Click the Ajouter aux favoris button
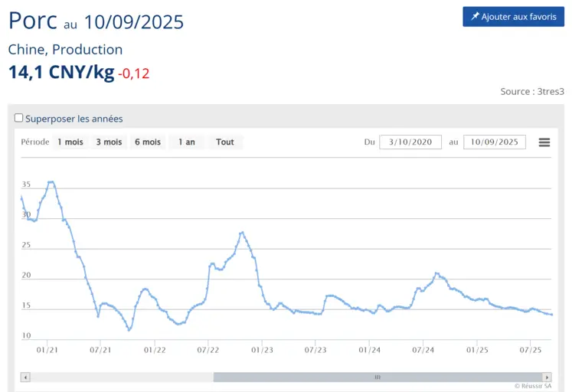Image resolution: width=572 pixels, height=392 pixels. coord(513,16)
